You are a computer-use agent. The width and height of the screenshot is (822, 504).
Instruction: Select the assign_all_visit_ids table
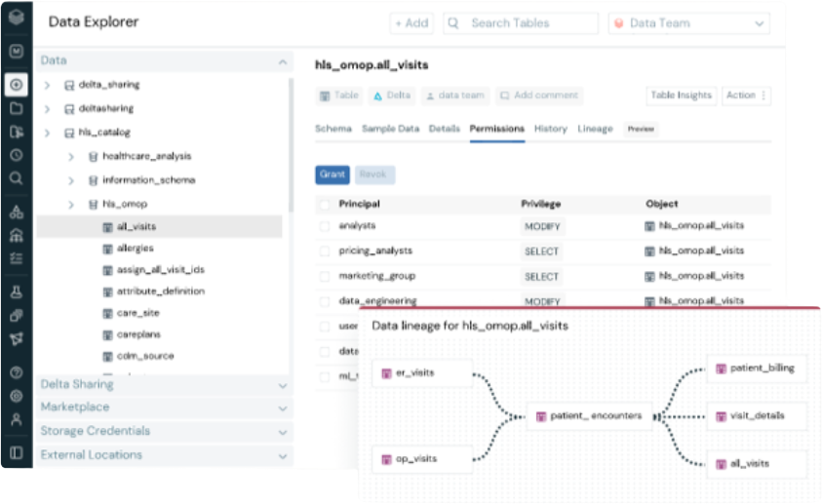tap(159, 270)
